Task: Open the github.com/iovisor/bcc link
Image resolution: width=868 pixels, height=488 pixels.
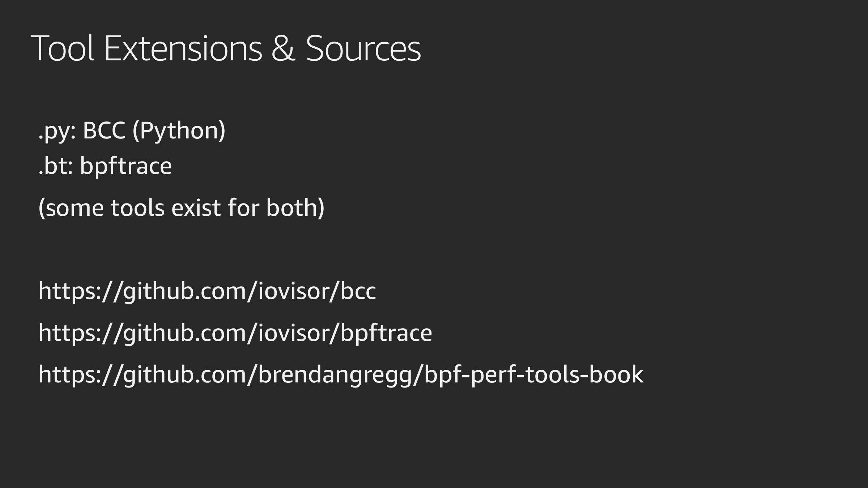Action: point(207,291)
